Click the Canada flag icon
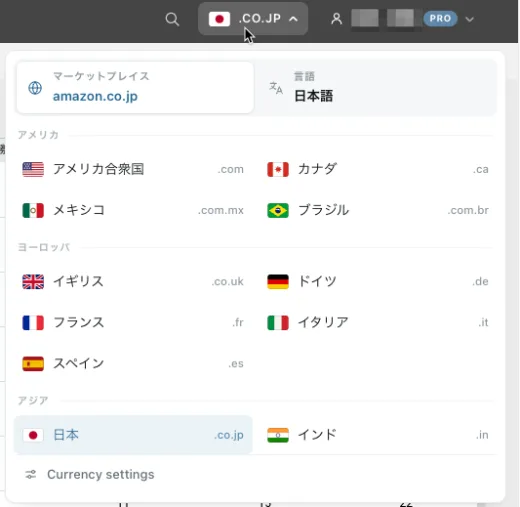 [x=278, y=169]
